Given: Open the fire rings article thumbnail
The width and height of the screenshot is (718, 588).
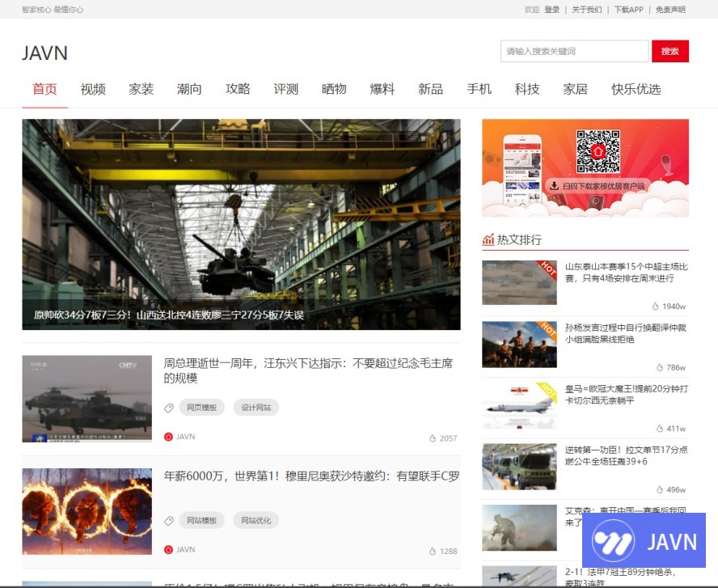Looking at the screenshot, I should point(87,511).
